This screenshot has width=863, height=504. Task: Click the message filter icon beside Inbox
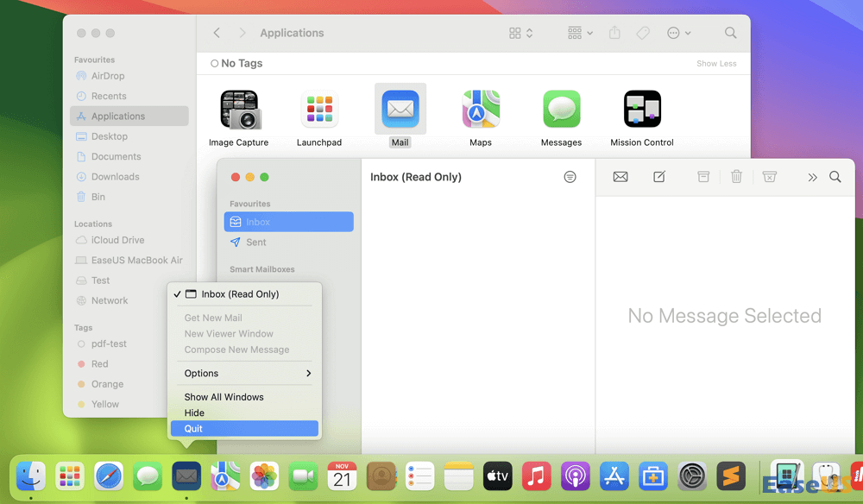click(x=570, y=177)
